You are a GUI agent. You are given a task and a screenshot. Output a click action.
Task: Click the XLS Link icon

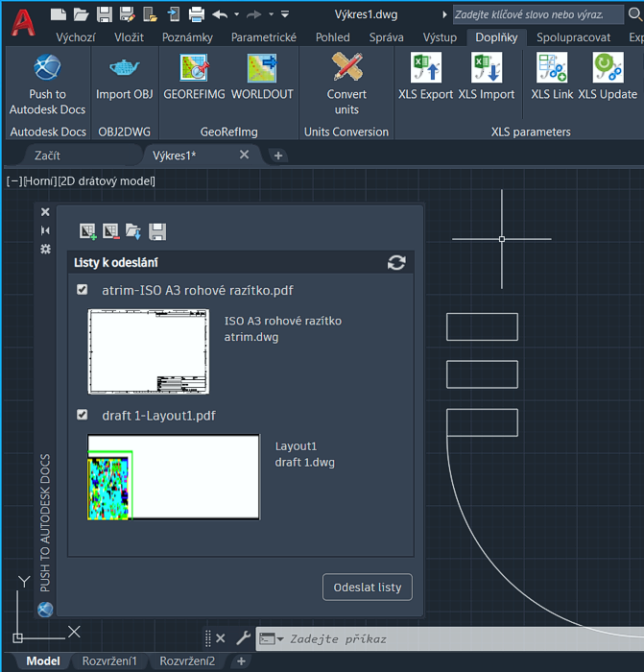click(552, 68)
